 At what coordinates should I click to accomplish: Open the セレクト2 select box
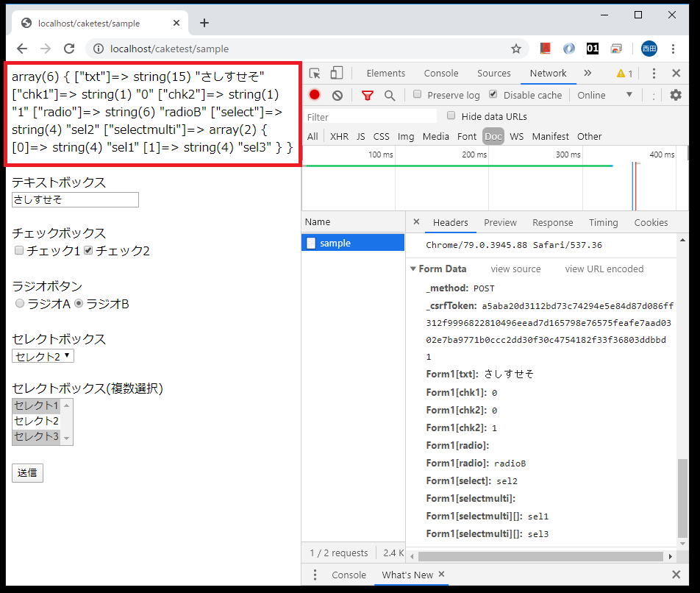[x=43, y=356]
